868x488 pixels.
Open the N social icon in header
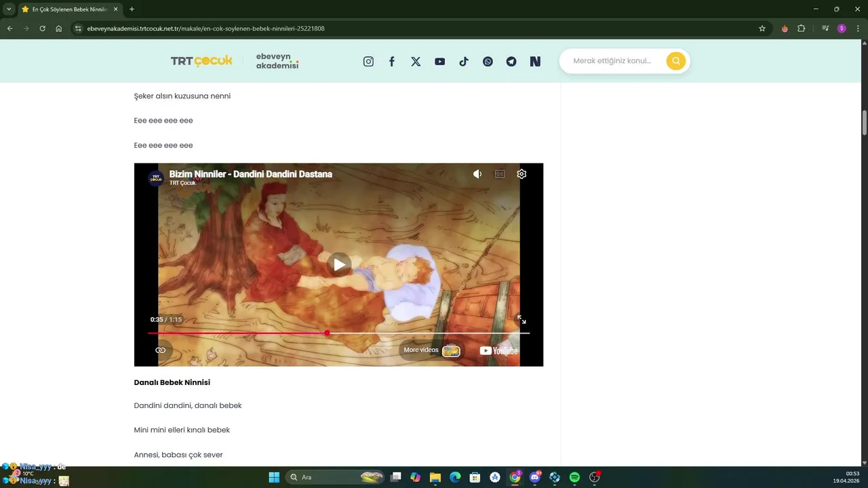point(535,62)
